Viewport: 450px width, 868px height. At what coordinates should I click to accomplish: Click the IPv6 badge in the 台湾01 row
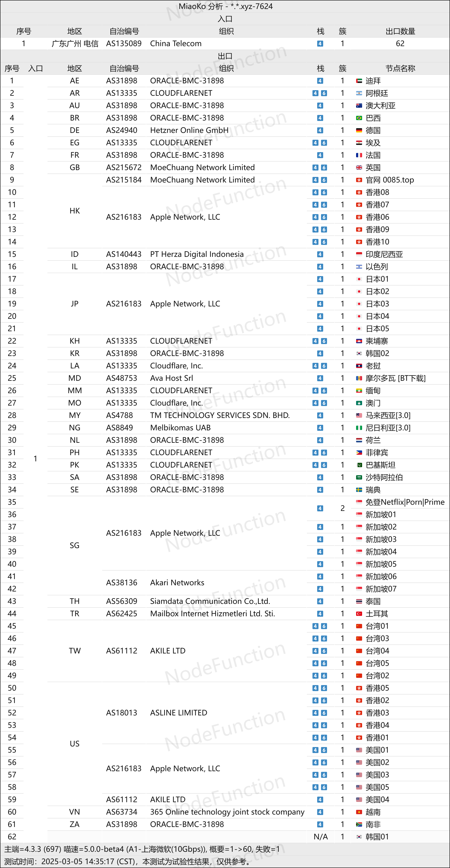[324, 626]
